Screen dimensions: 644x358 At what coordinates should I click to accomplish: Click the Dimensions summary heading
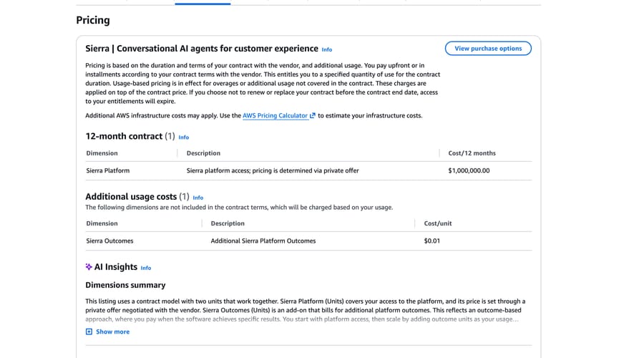[x=125, y=285]
